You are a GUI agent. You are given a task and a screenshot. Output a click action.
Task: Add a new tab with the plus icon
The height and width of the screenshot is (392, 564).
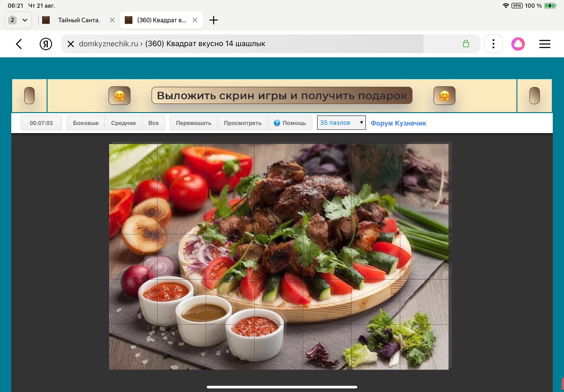click(x=213, y=20)
